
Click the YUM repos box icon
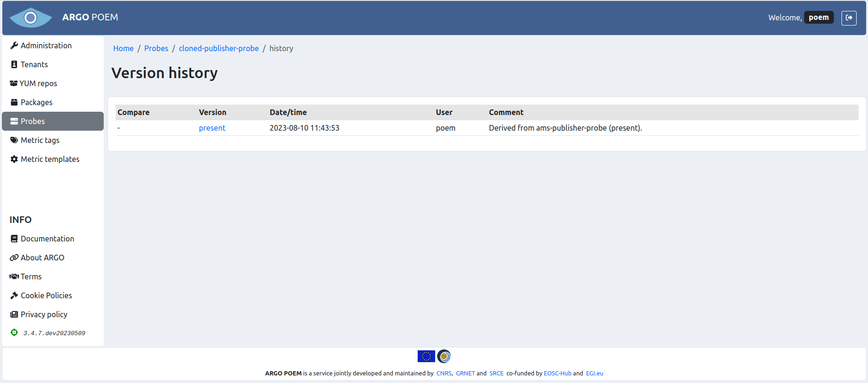point(14,83)
